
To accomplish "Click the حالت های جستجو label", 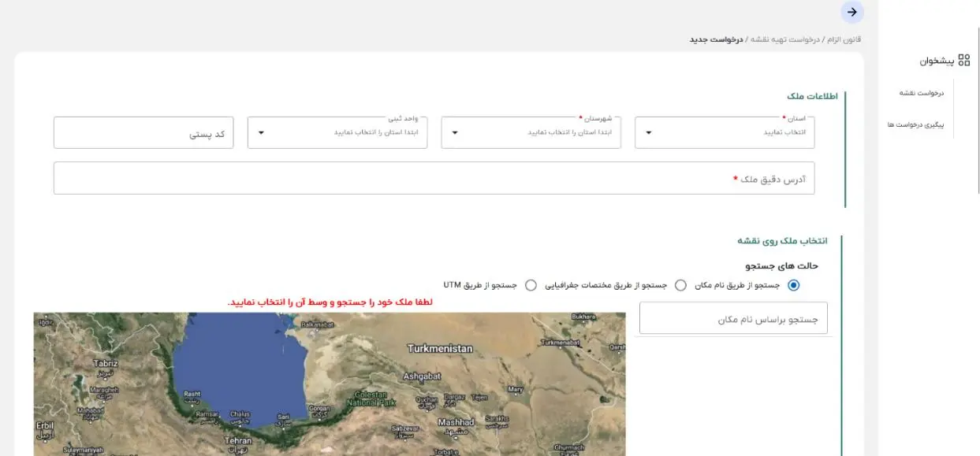I will [781, 266].
